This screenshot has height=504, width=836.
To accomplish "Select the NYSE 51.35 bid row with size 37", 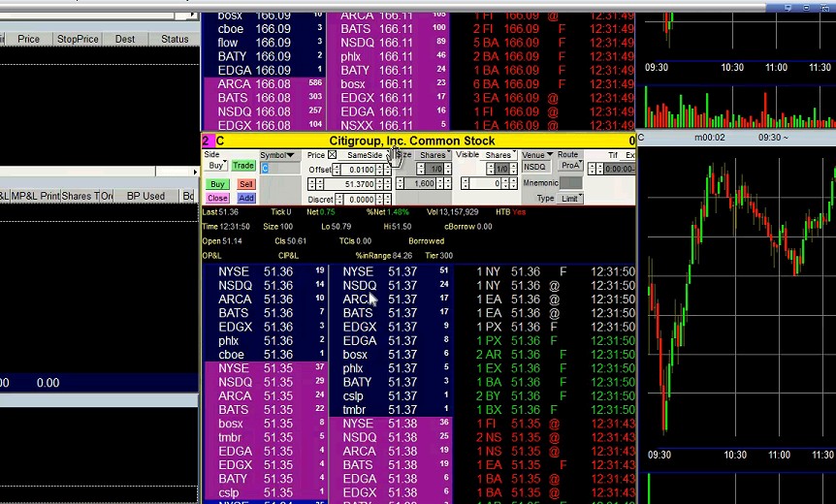I will point(266,368).
